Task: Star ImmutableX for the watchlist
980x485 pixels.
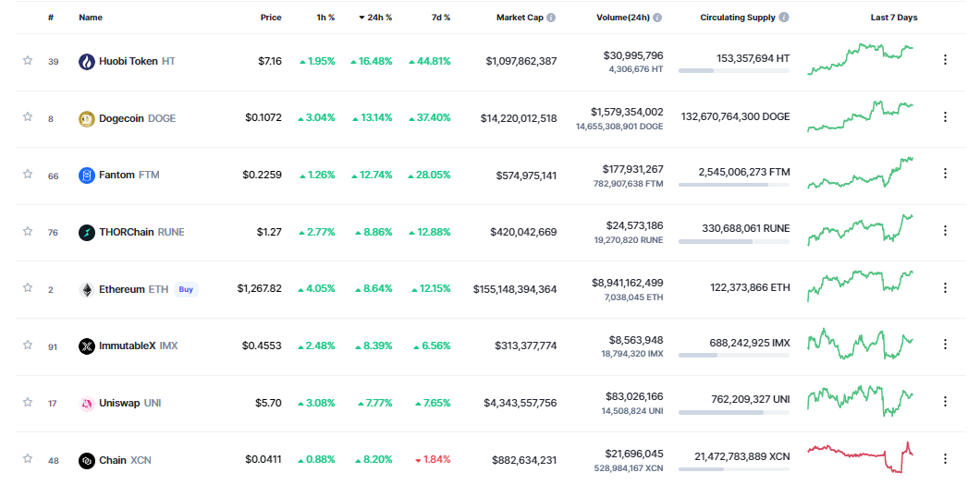Action: click(28, 345)
